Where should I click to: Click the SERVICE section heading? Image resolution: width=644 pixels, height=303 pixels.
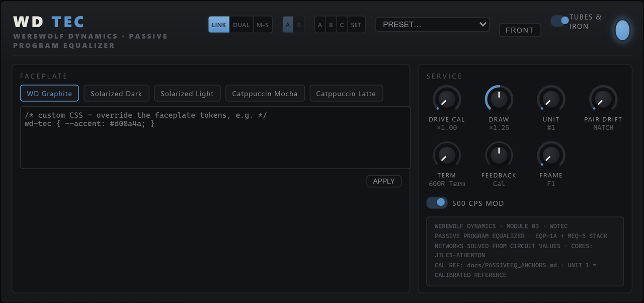point(444,76)
